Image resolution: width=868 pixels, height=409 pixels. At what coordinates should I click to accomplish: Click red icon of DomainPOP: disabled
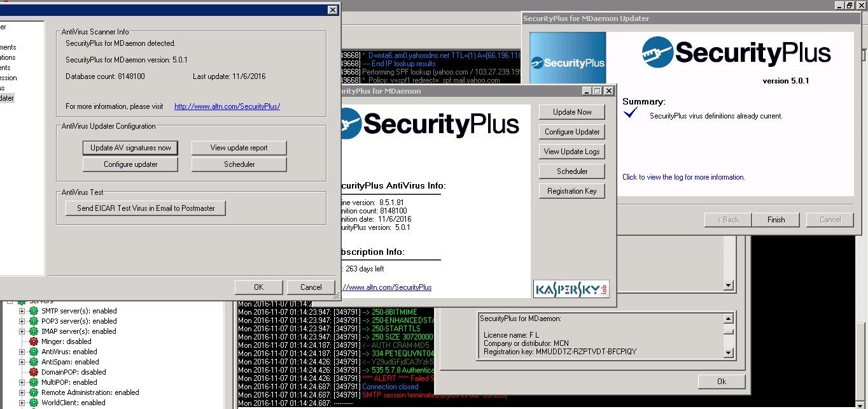pyautogui.click(x=34, y=372)
